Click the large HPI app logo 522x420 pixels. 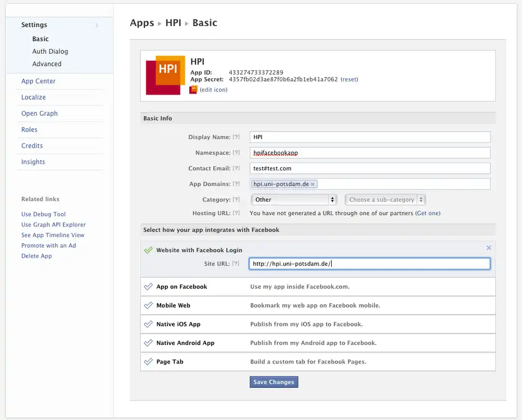click(x=165, y=75)
